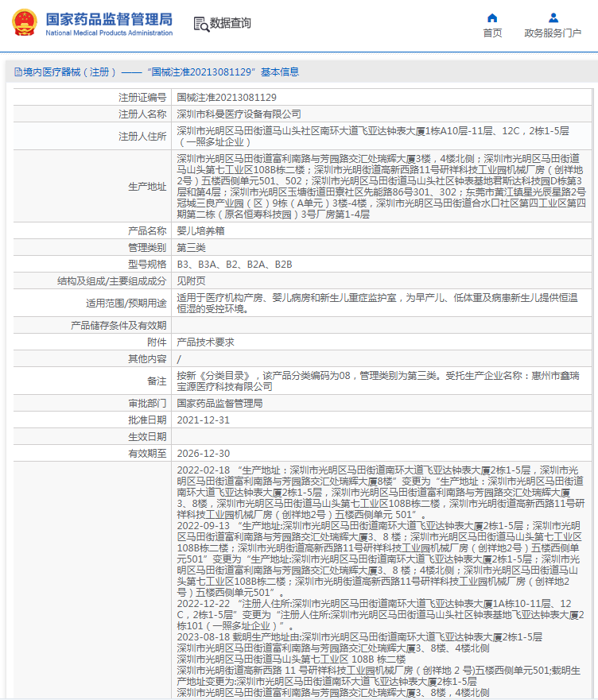Click the 其他内容 row label

pyautogui.click(x=147, y=359)
